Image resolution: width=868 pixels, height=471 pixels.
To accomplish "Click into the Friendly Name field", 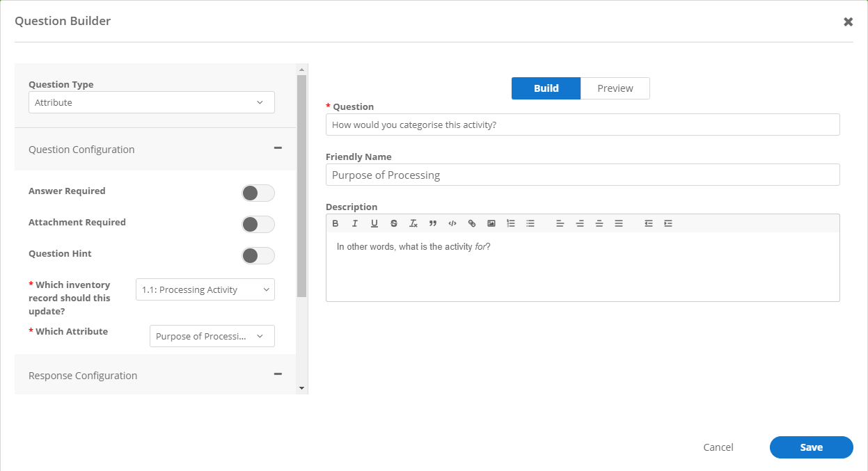I will point(583,175).
